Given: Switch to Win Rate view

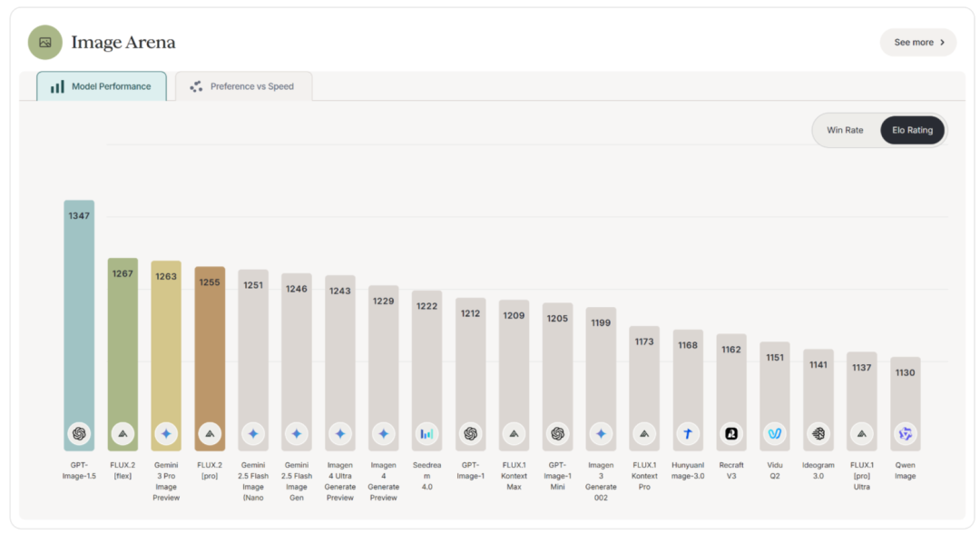Looking at the screenshot, I should [845, 130].
